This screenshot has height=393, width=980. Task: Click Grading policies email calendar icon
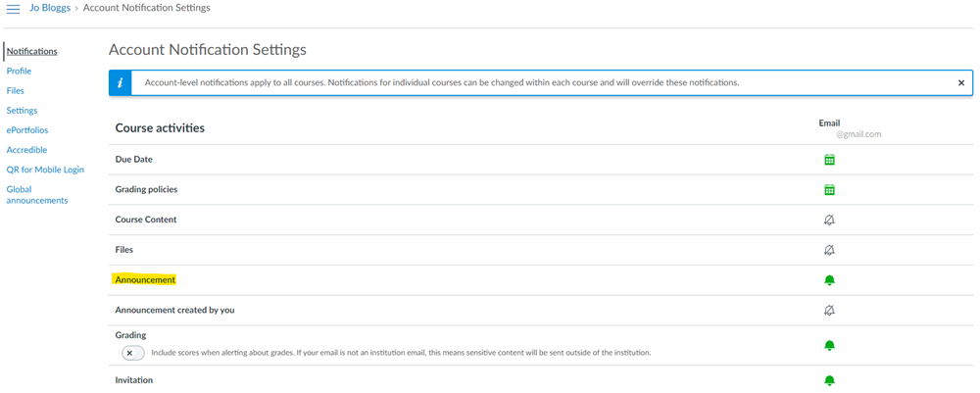pyautogui.click(x=829, y=190)
